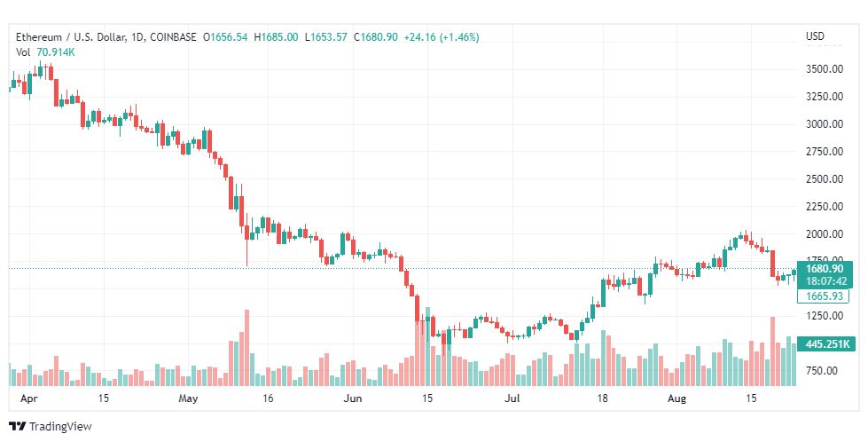Select the countdown timer 18:07:42
The width and height of the screenshot is (868, 442).
point(826,281)
